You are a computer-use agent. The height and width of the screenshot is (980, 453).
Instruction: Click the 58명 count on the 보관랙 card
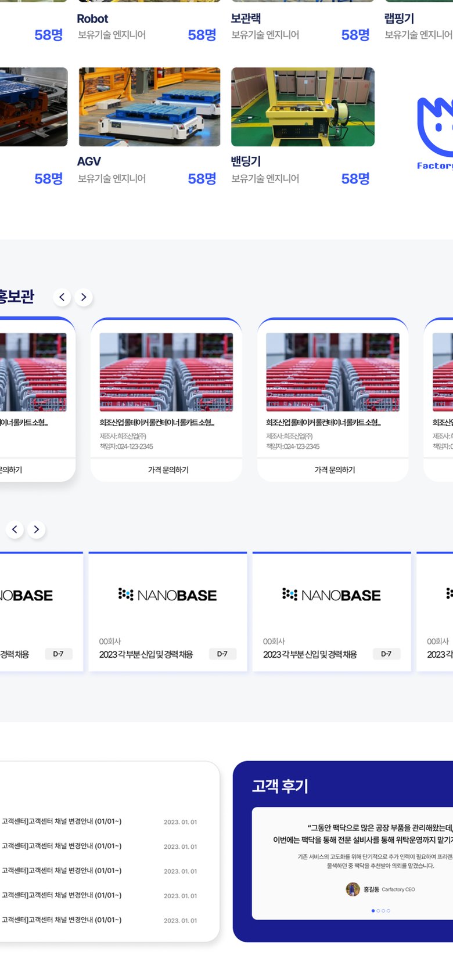click(x=355, y=35)
